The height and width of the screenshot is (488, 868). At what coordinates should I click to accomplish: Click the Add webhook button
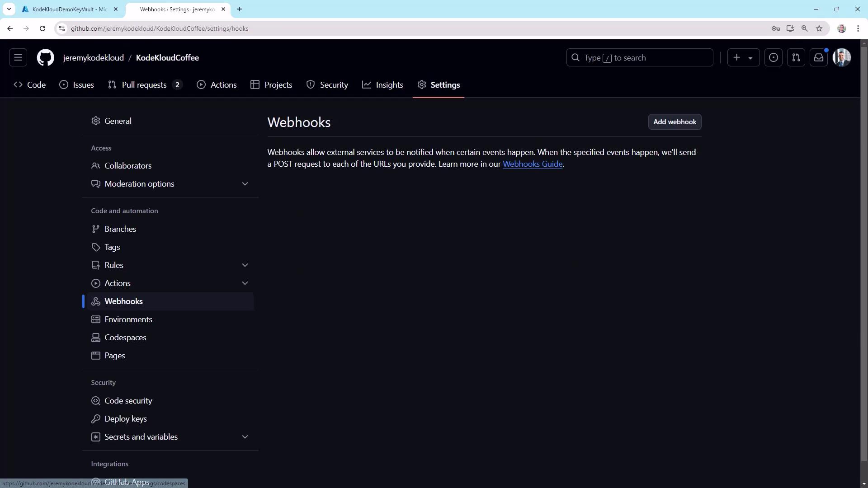click(x=675, y=122)
